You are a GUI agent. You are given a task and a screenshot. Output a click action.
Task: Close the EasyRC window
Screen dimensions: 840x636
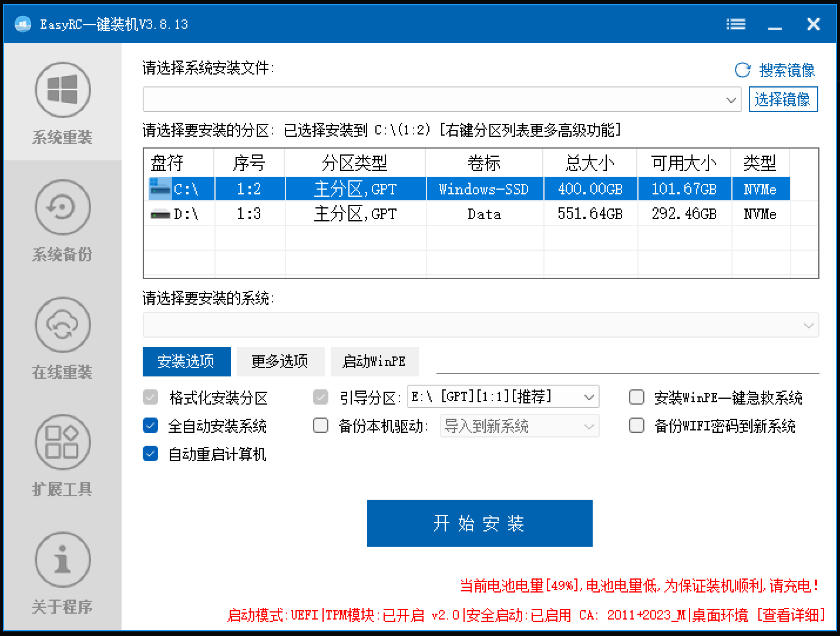(x=814, y=24)
